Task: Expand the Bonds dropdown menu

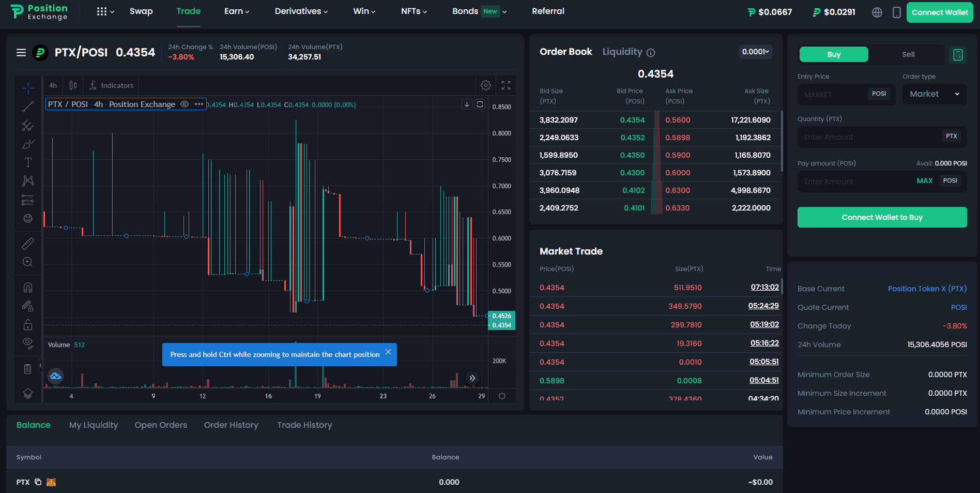Action: pyautogui.click(x=480, y=11)
